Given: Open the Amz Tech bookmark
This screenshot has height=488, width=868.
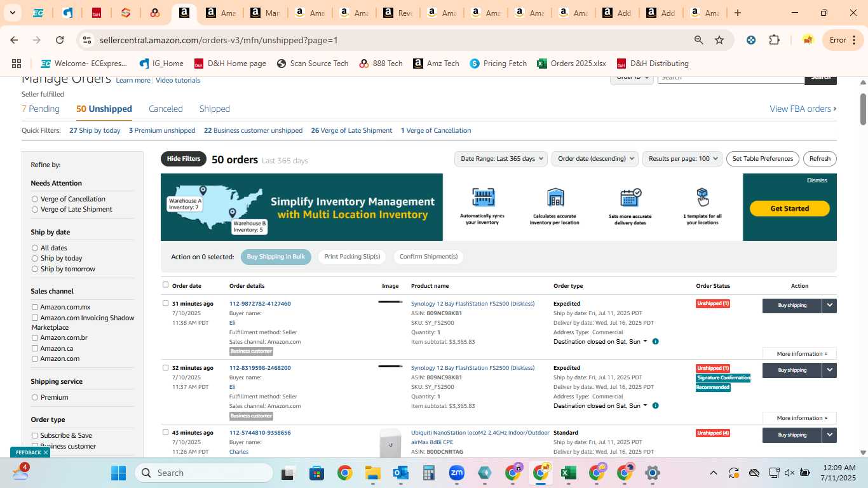Looking at the screenshot, I should (436, 64).
